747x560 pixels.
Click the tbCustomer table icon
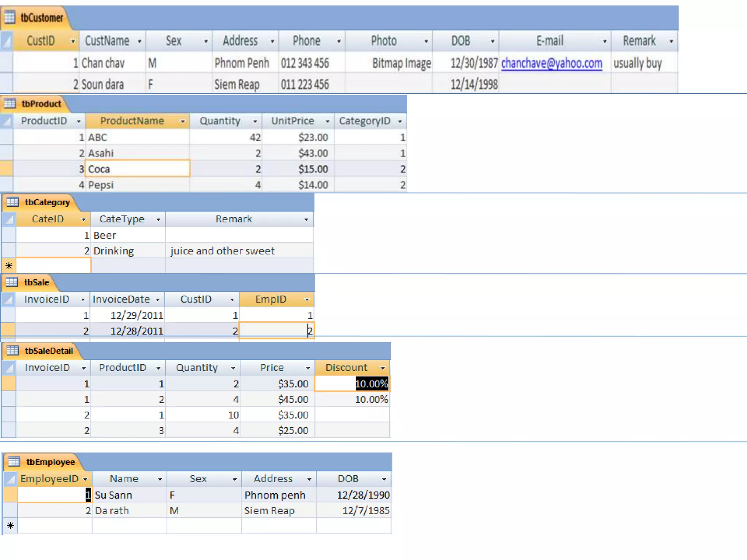10,17
